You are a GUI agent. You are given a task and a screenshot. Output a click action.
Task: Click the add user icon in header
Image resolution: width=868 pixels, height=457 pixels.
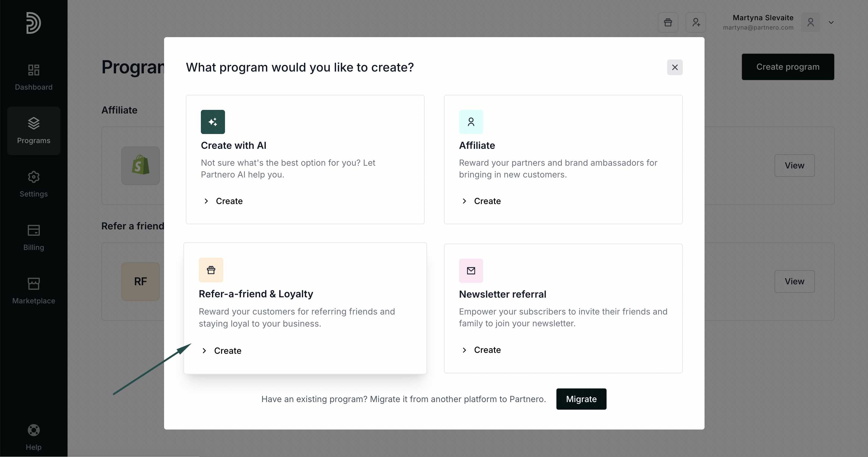click(x=696, y=23)
